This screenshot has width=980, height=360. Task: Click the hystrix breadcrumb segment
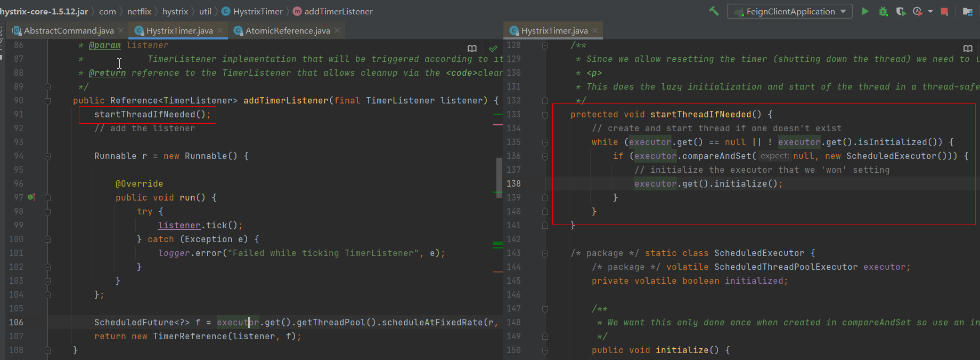175,11
